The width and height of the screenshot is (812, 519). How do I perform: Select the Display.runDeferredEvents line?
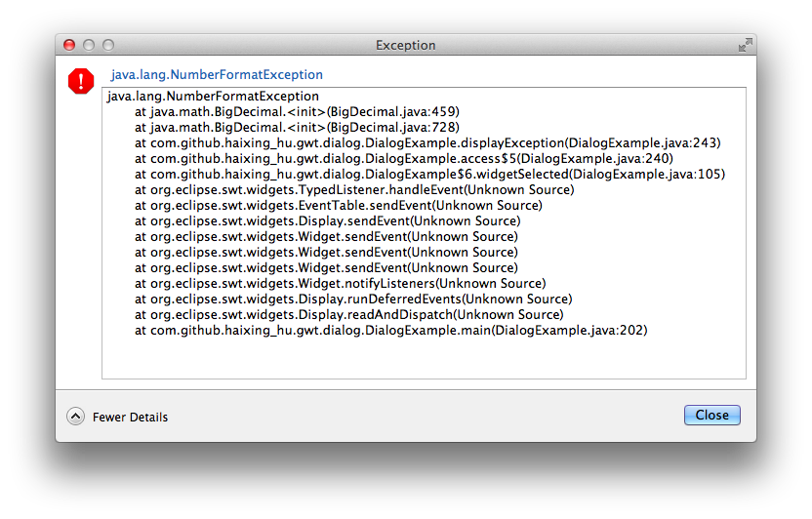click(x=353, y=299)
